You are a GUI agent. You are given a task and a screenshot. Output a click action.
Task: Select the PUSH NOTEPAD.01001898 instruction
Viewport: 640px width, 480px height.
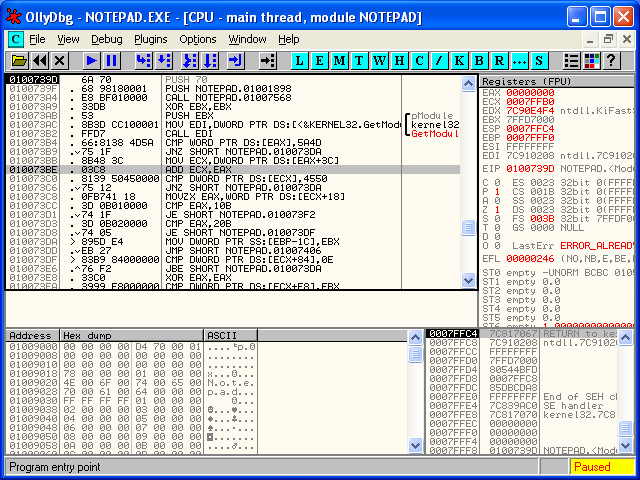(228, 89)
